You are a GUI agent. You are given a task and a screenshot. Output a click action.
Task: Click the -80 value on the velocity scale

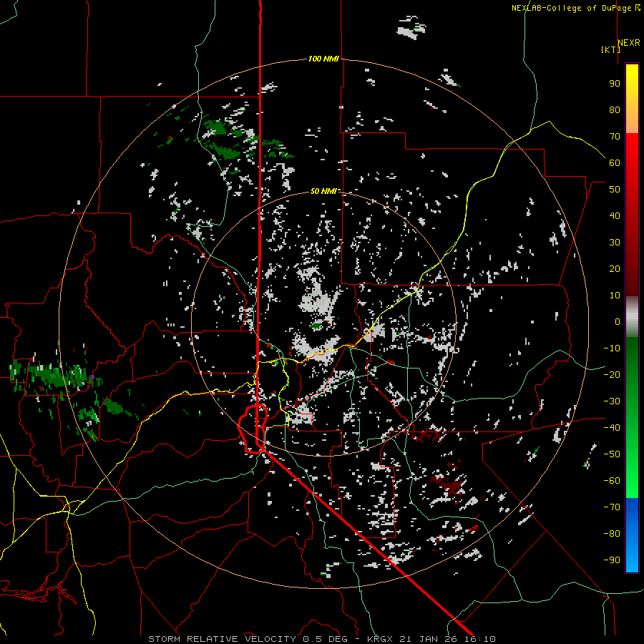tap(612, 534)
